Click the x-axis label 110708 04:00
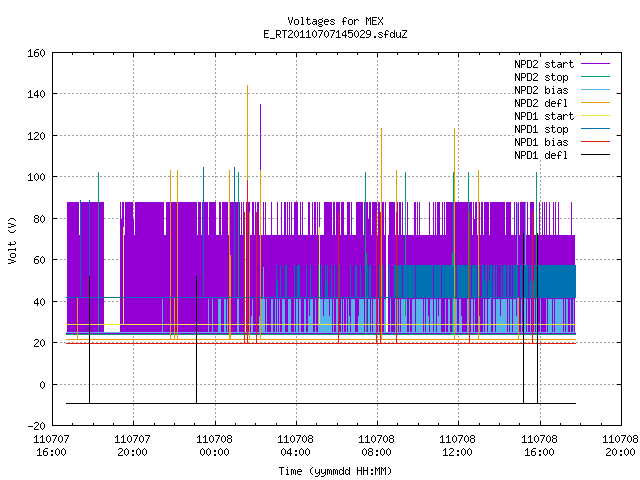 click(296, 446)
